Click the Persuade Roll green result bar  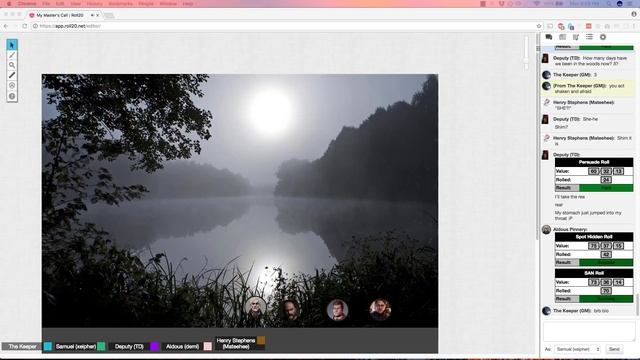(x=606, y=188)
